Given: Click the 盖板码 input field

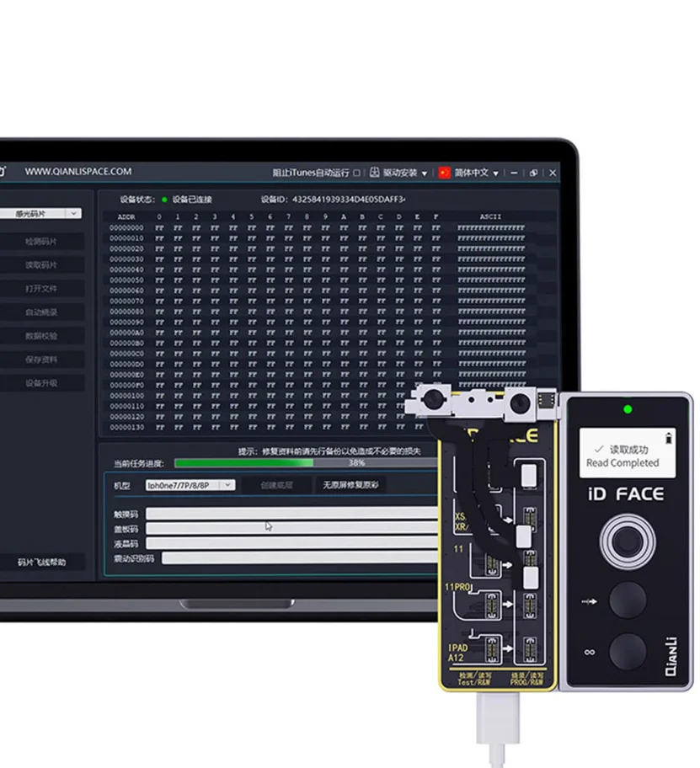Looking at the screenshot, I should [292, 528].
